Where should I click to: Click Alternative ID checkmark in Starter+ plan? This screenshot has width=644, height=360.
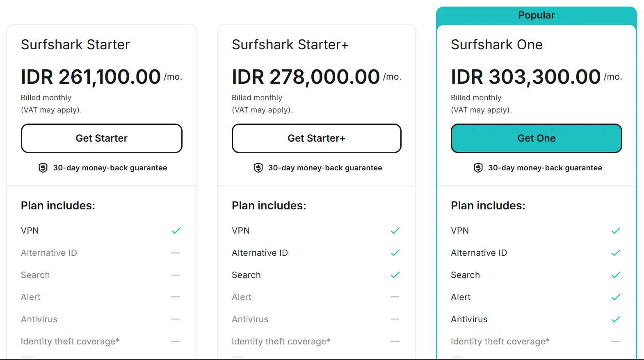tap(395, 253)
